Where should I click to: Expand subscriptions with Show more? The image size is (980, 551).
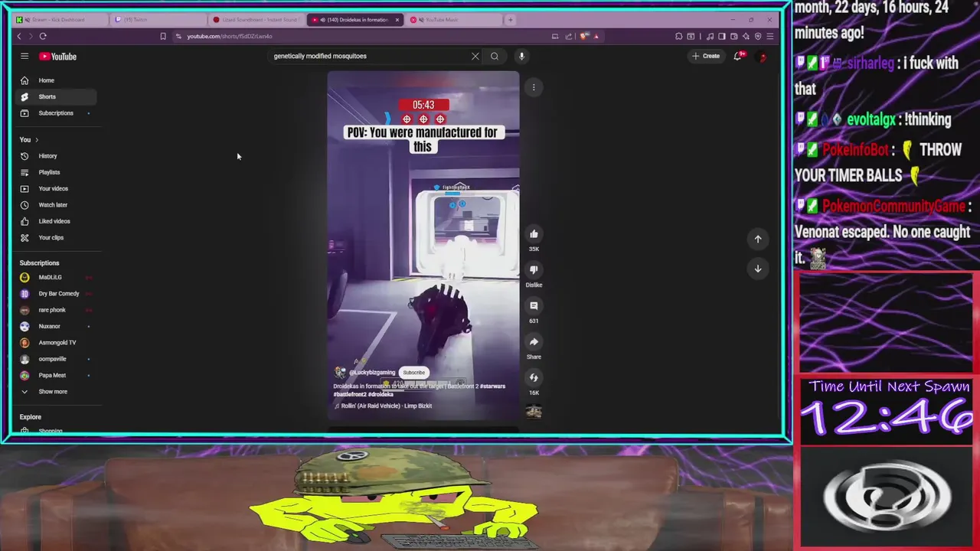point(56,392)
